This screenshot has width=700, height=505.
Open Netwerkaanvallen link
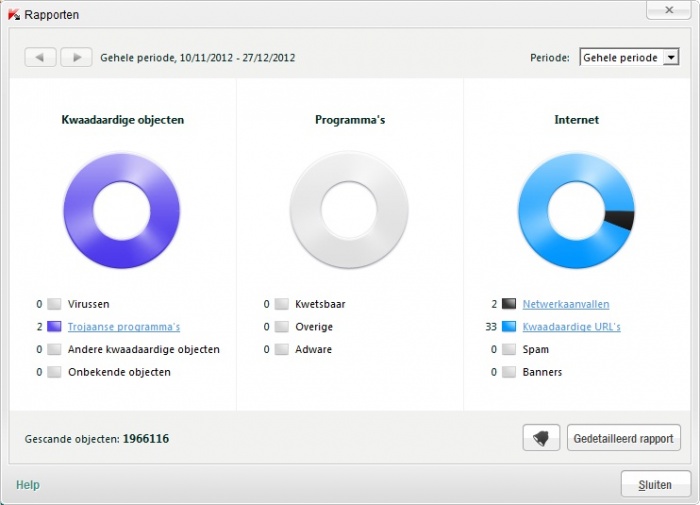click(x=566, y=304)
